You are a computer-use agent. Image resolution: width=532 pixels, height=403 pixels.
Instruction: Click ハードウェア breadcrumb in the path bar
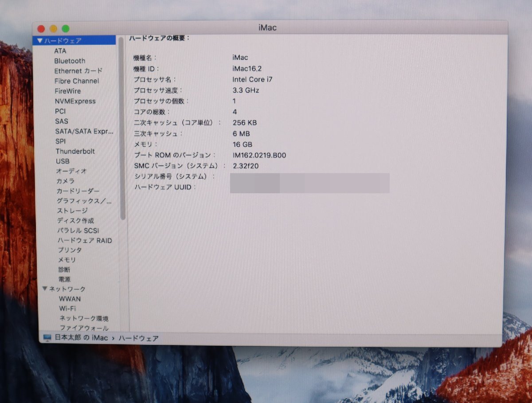(138, 338)
